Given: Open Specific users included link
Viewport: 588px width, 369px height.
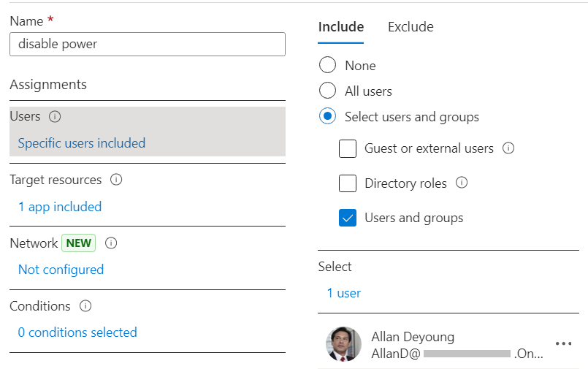Looking at the screenshot, I should coord(82,143).
